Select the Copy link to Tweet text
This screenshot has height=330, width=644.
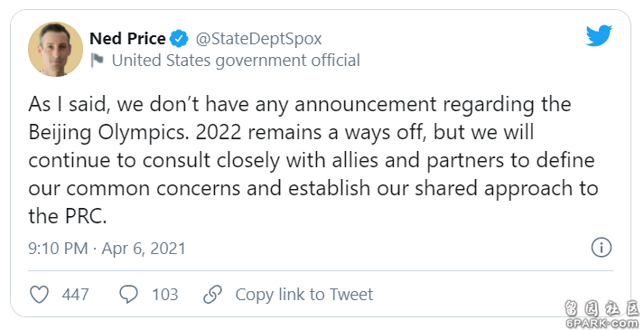pyautogui.click(x=303, y=295)
